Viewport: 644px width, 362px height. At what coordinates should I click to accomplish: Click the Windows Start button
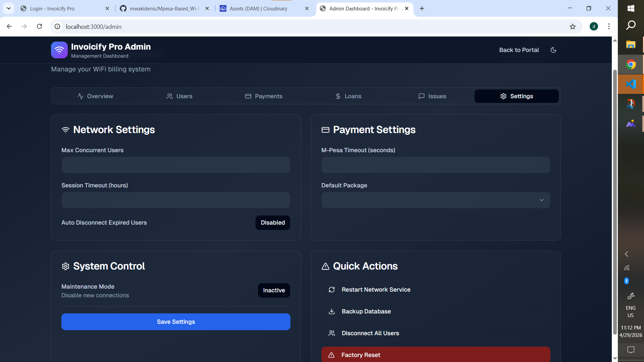pyautogui.click(x=631, y=8)
